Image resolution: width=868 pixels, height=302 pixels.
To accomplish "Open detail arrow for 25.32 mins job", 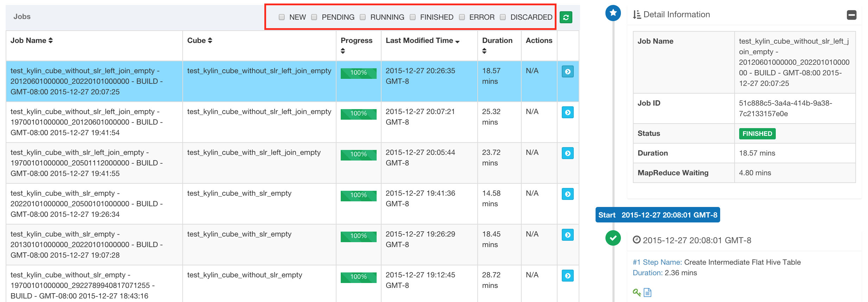I will point(567,113).
